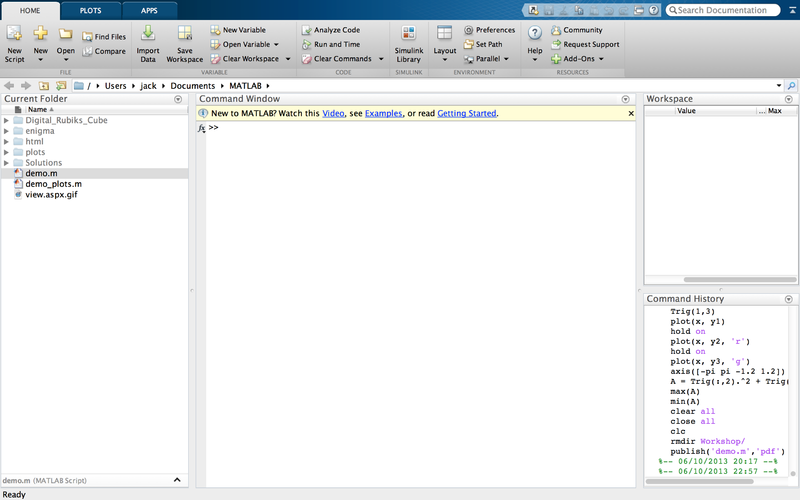Expand the plots folder

(6, 152)
